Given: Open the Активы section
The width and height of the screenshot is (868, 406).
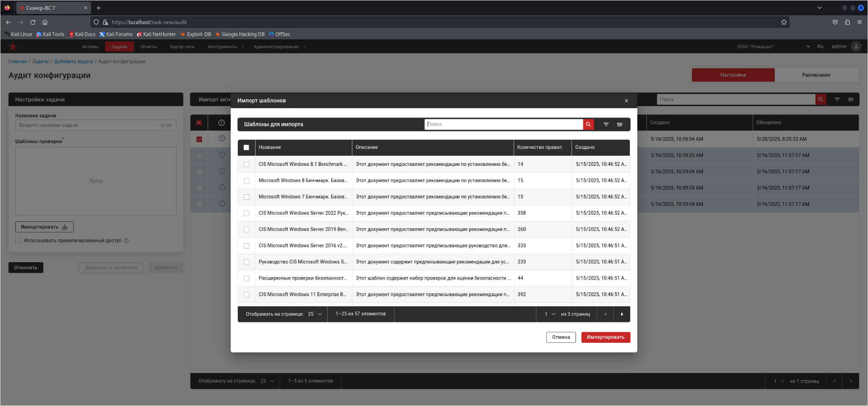Looking at the screenshot, I should 90,47.
